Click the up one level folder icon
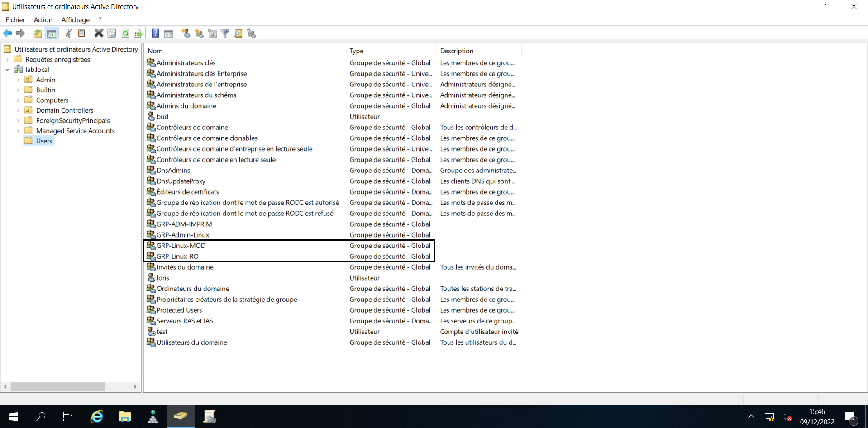 tap(38, 33)
